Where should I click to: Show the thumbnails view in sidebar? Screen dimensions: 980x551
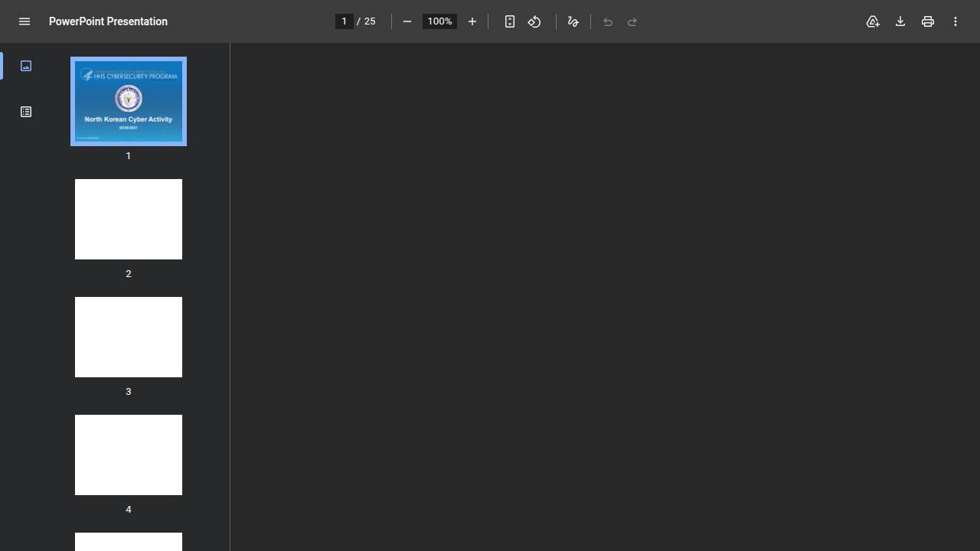pyautogui.click(x=26, y=66)
